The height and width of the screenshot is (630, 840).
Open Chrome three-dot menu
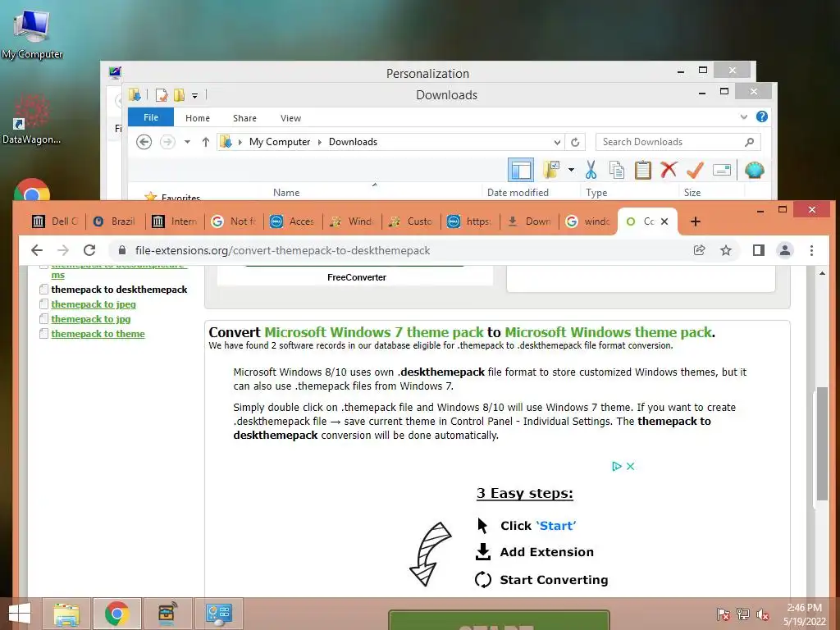(811, 250)
